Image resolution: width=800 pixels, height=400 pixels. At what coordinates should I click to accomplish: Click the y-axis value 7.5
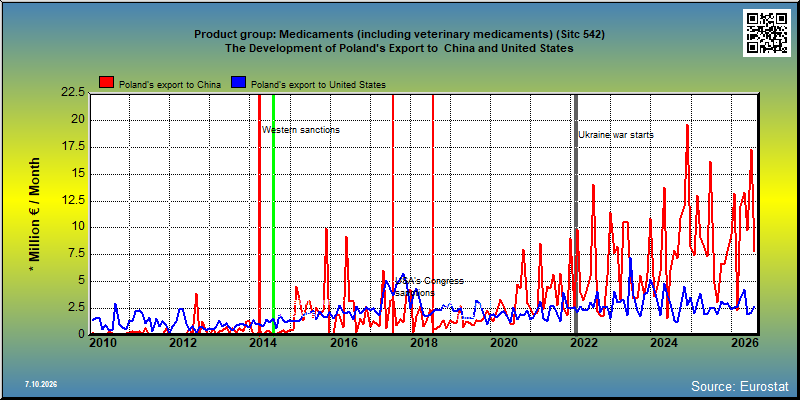tap(77, 254)
